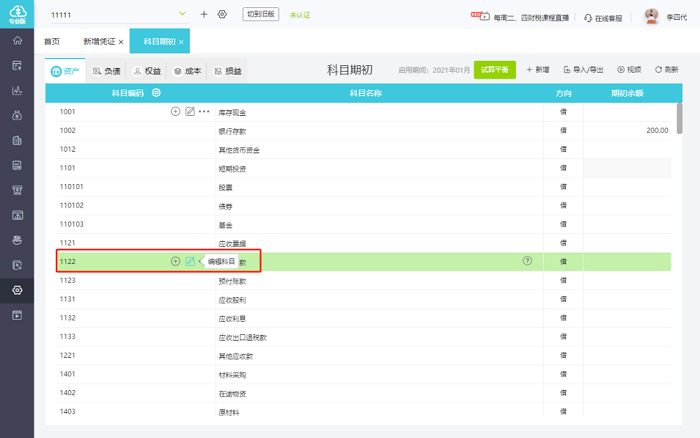The height and width of the screenshot is (438, 700).
Task: Click the table vertical scrollbar
Action: coord(679,118)
